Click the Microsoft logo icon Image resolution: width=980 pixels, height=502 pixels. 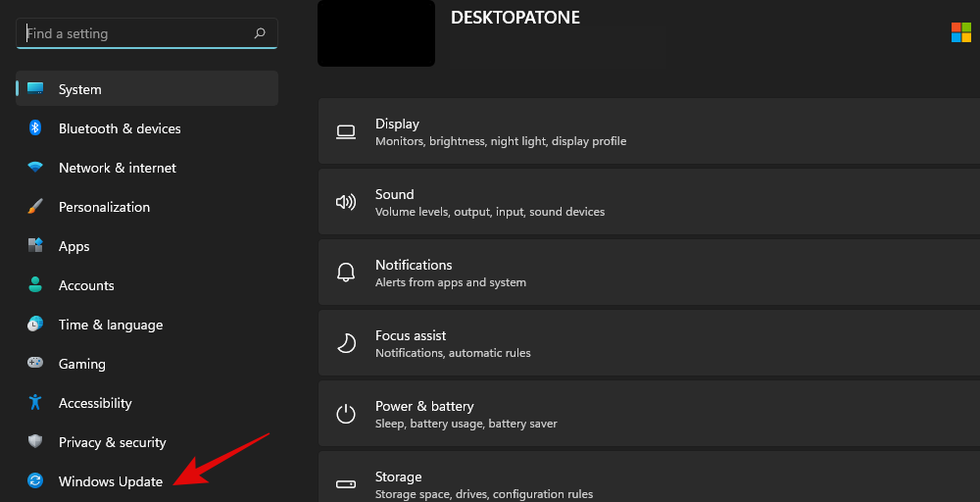pos(961,32)
